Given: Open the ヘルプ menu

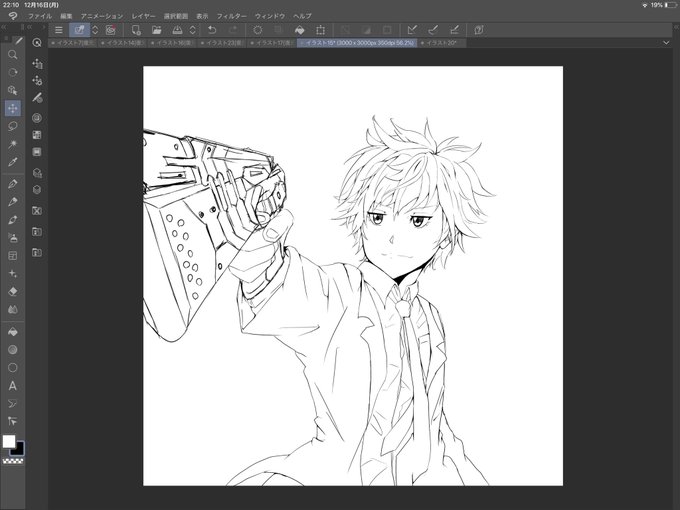Looking at the screenshot, I should coord(302,16).
